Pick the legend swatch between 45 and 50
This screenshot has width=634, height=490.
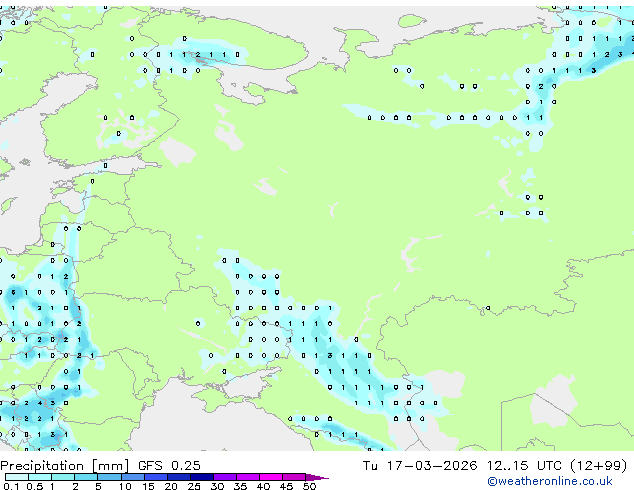click(294, 477)
